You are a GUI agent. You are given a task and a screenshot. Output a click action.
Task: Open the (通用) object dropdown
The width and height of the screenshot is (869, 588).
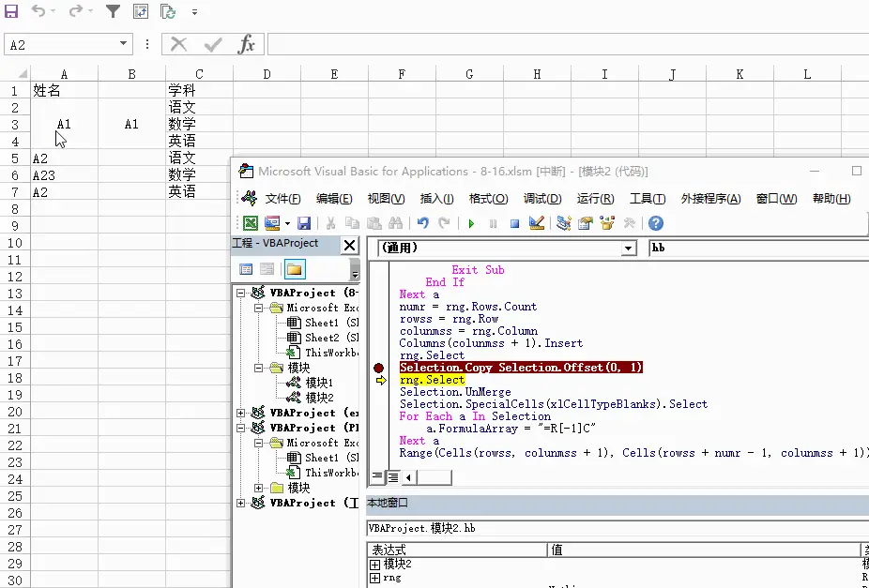(x=628, y=248)
